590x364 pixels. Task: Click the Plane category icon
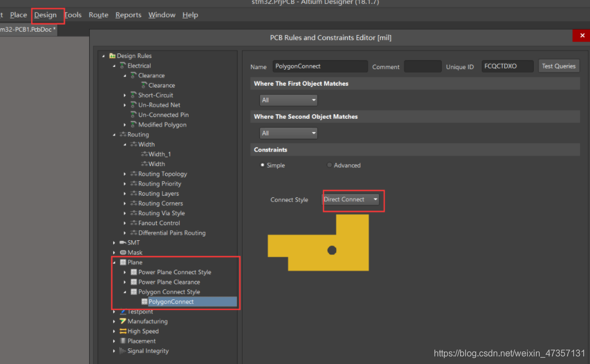[x=123, y=262]
